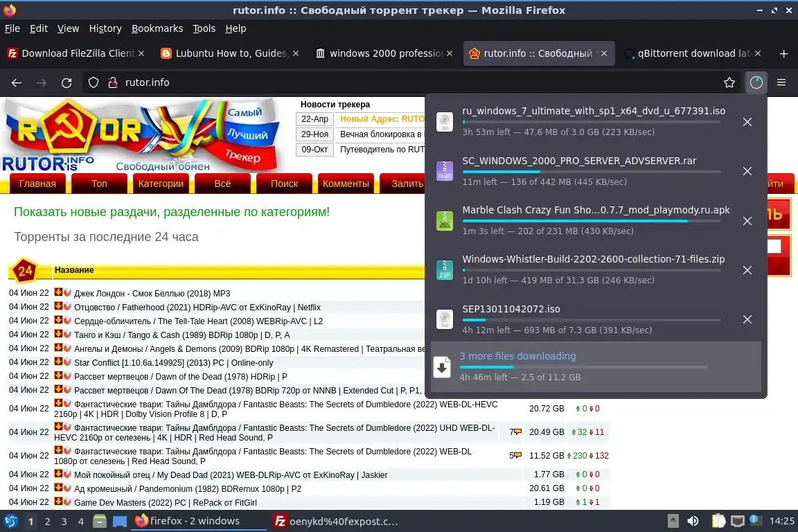The height and width of the screenshot is (532, 798).
Task: Click Показать новые раздачи link
Action: pos(172,212)
